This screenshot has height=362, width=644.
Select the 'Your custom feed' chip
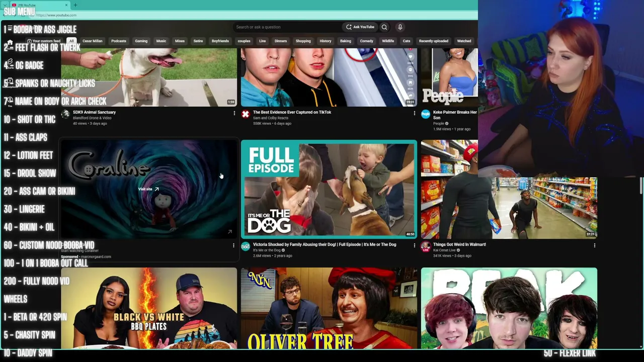pos(44,41)
